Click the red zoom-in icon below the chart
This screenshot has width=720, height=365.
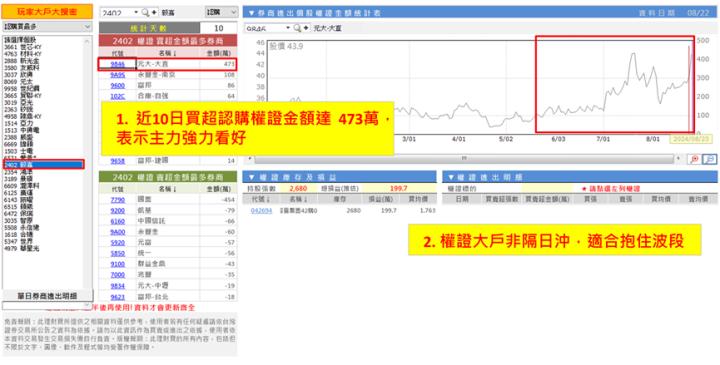(694, 159)
